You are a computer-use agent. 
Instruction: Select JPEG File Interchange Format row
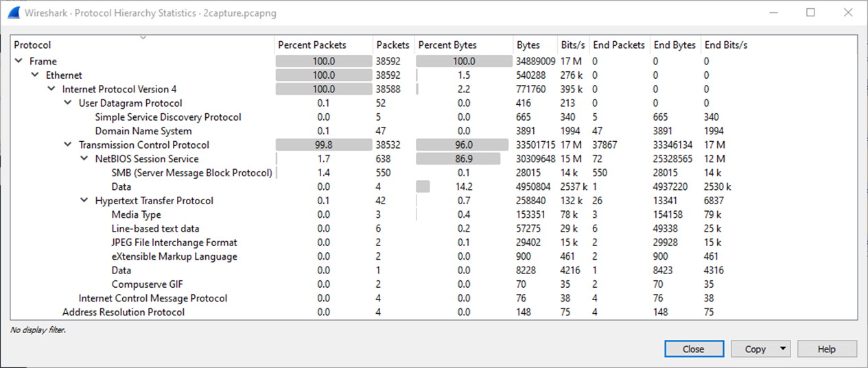coord(174,243)
